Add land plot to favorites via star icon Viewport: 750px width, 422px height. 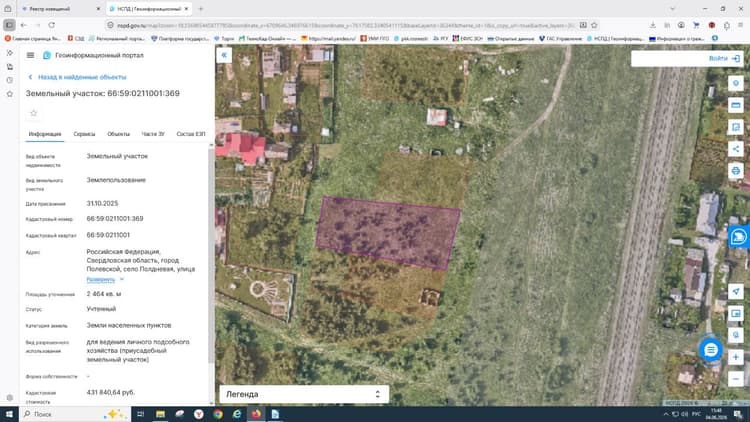coord(33,113)
